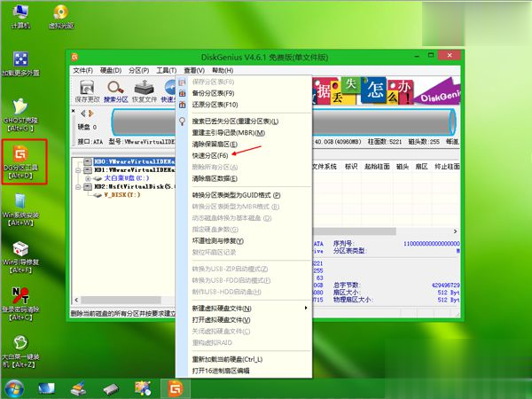532x399 pixels.
Task: Click DiskGenius icon in the taskbar
Action: [x=175, y=387]
